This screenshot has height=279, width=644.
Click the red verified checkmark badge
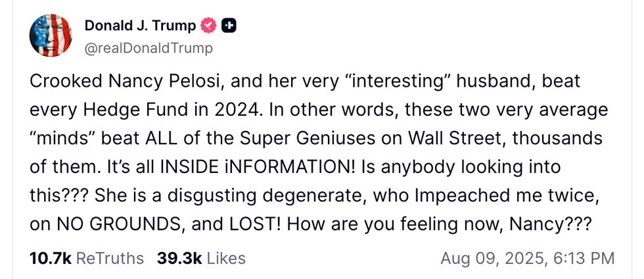click(208, 26)
